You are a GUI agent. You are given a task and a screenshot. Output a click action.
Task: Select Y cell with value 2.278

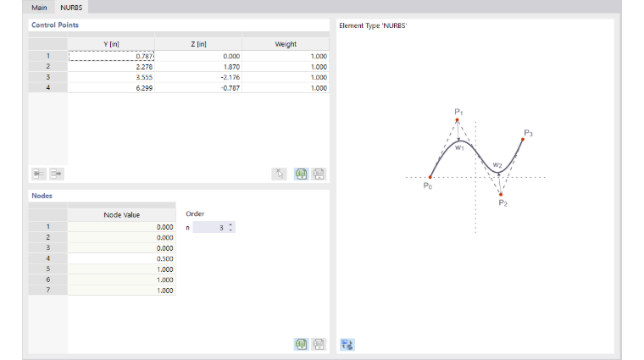[x=111, y=67]
